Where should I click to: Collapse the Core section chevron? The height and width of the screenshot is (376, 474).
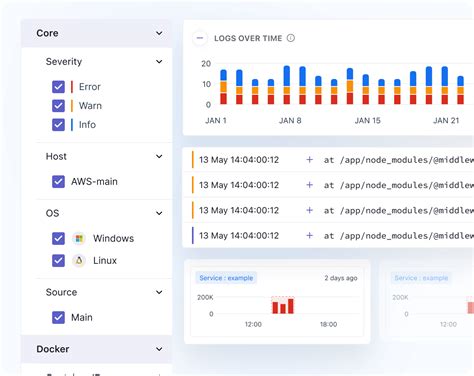click(x=159, y=33)
